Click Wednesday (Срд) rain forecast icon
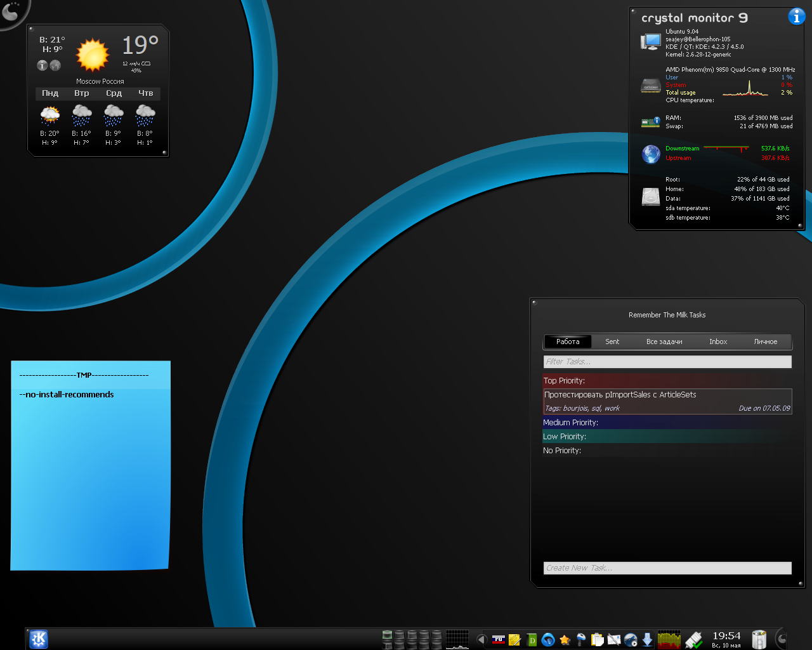 click(x=114, y=116)
